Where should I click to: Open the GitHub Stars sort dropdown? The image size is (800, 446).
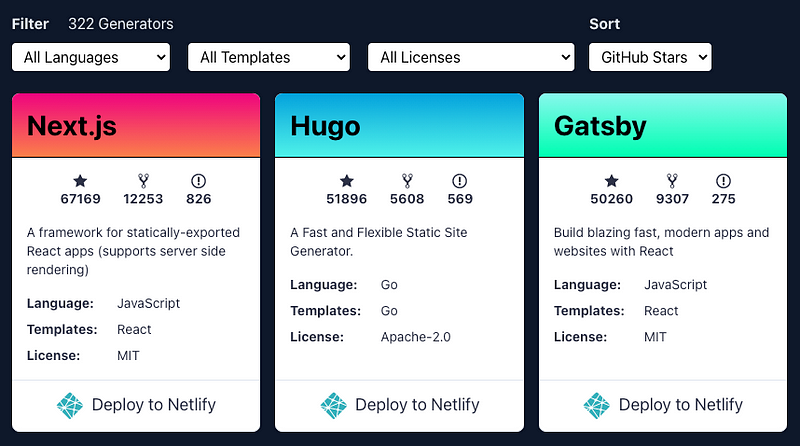[650, 57]
